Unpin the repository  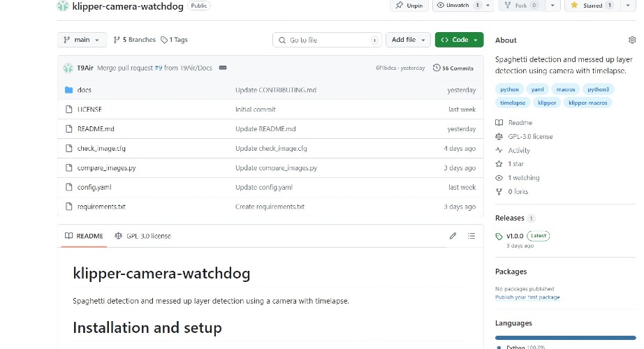point(409,6)
